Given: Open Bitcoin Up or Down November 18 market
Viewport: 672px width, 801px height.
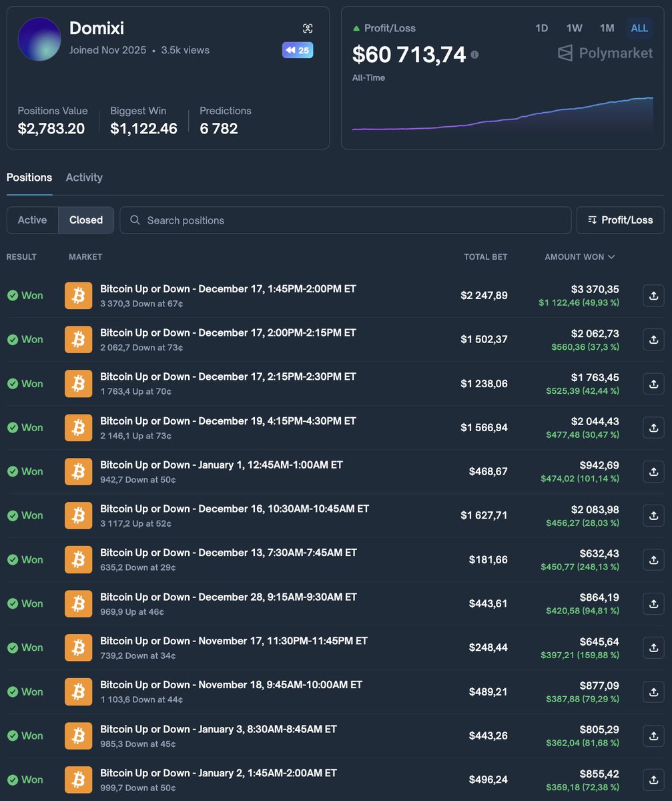Looking at the screenshot, I should pyautogui.click(x=231, y=686).
